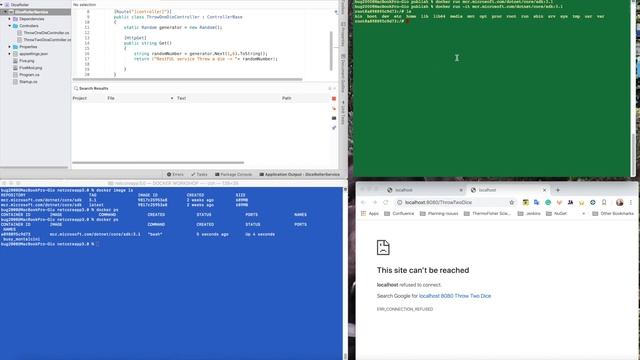Open ThrowTwoDiceController.cs in the solution tree
The width and height of the screenshot is (640, 360).
47,40
